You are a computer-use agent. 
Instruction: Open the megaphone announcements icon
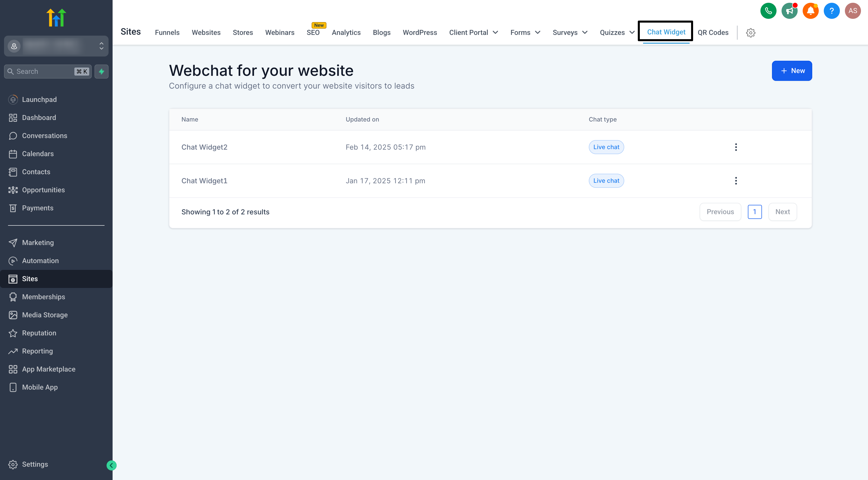789,11
